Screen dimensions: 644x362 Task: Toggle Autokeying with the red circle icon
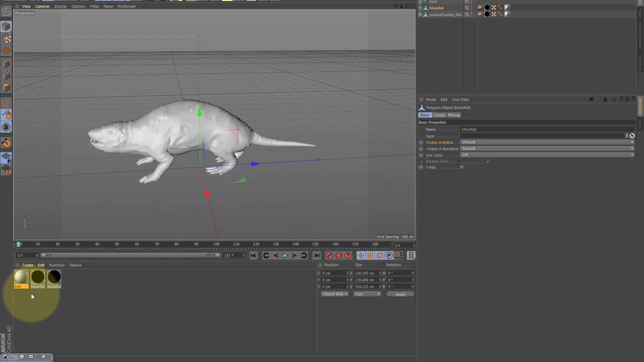click(x=339, y=255)
